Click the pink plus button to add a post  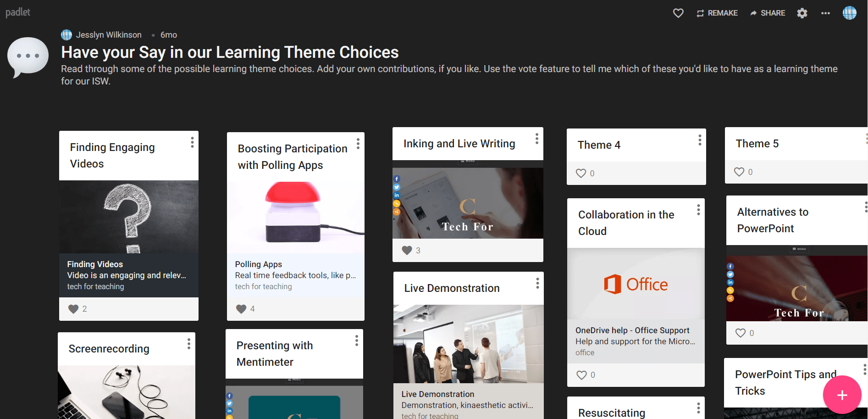842,395
